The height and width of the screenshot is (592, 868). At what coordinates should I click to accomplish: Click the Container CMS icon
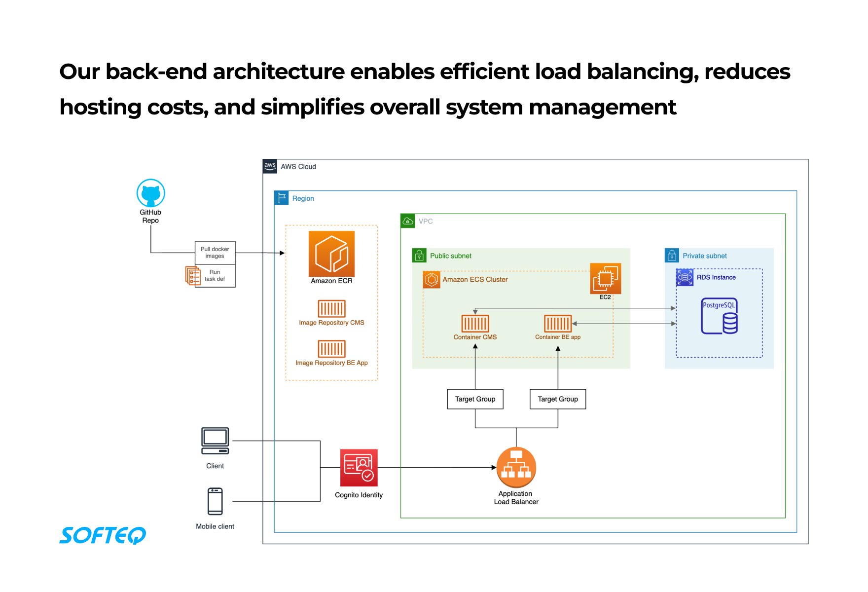[x=475, y=324]
